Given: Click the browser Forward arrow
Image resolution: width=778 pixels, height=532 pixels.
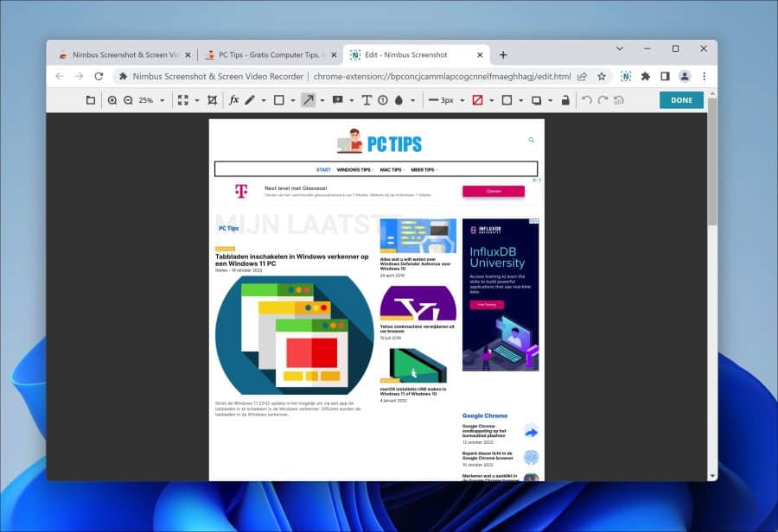Looking at the screenshot, I should pos(79,76).
